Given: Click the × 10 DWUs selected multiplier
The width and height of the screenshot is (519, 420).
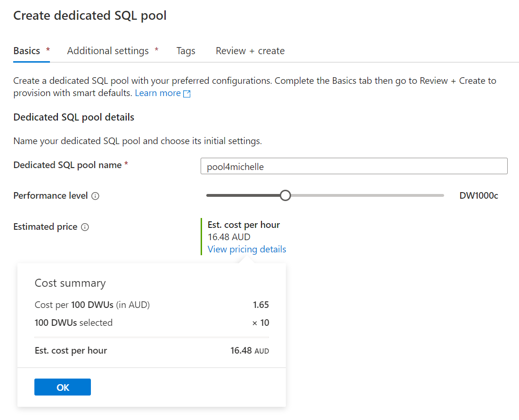Looking at the screenshot, I should 261,323.
